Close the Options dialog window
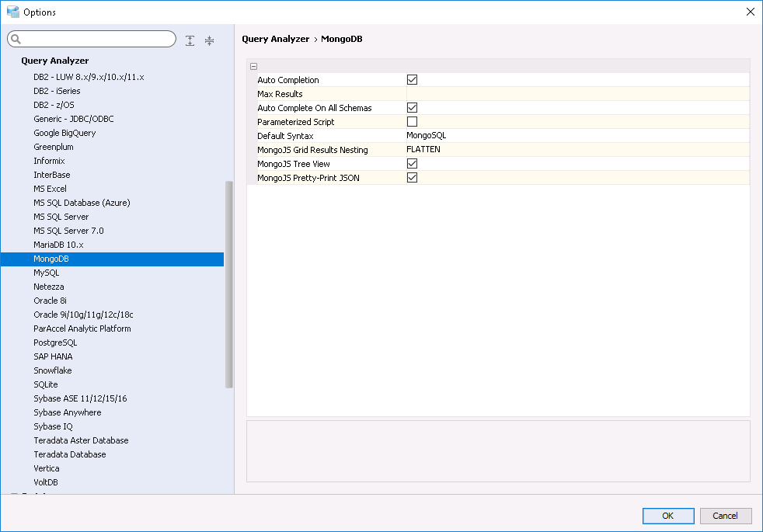Viewport: 763px width, 532px height. coord(750,12)
